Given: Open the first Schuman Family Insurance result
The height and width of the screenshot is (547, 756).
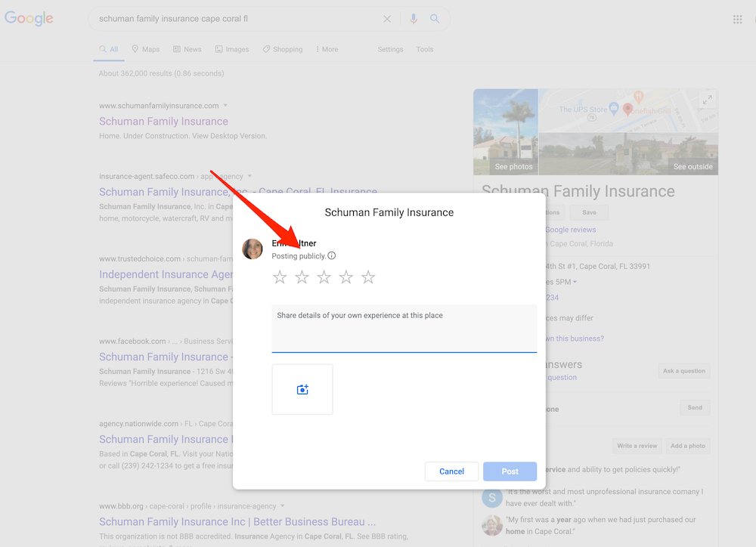Looking at the screenshot, I should click(163, 122).
